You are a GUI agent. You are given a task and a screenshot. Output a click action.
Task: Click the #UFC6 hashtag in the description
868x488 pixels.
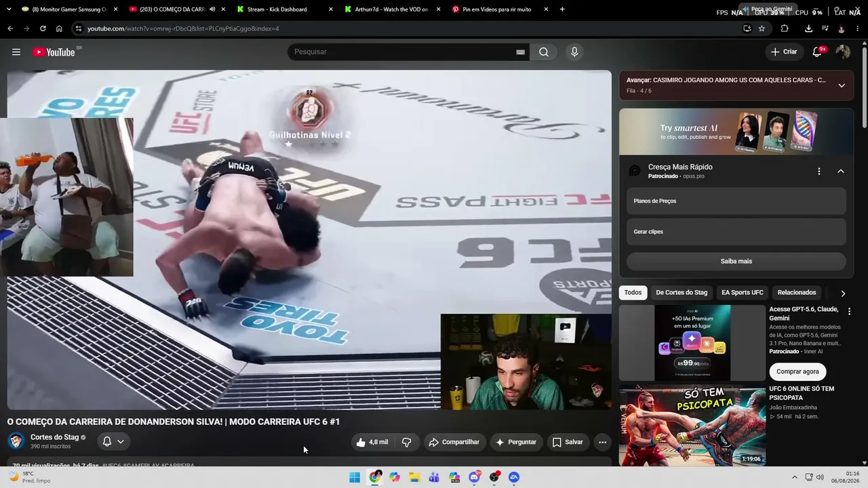pos(112,466)
